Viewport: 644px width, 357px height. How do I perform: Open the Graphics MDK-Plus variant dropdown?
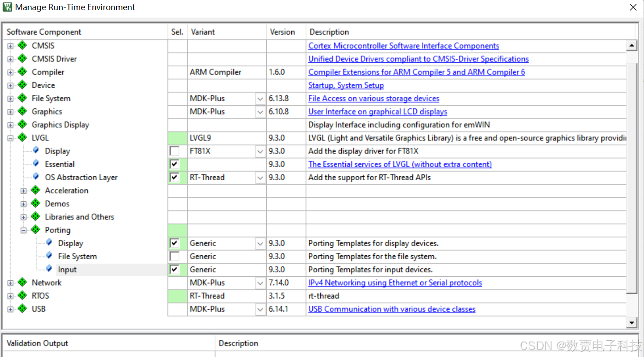[260, 112]
